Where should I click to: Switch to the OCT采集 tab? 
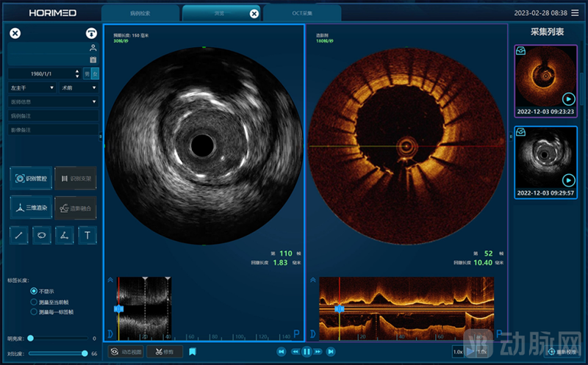(301, 13)
